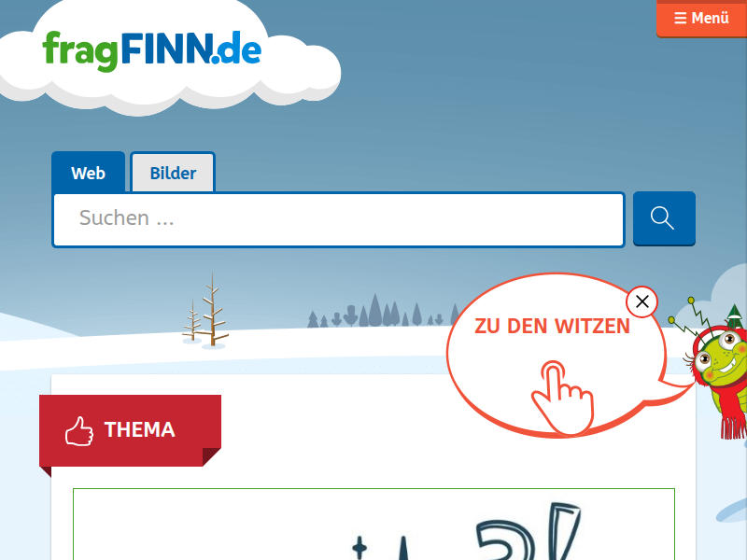Open the orange Menü button
Screen dimensions: 747x560
tap(701, 18)
